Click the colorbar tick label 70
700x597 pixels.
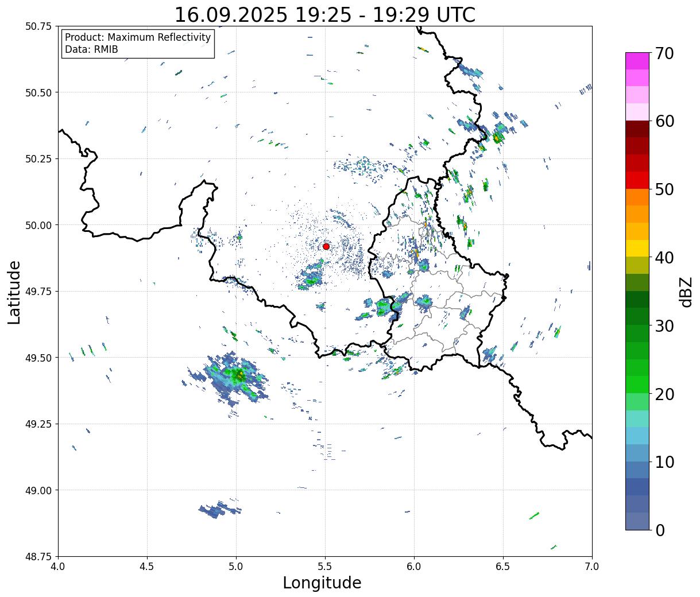coord(664,53)
